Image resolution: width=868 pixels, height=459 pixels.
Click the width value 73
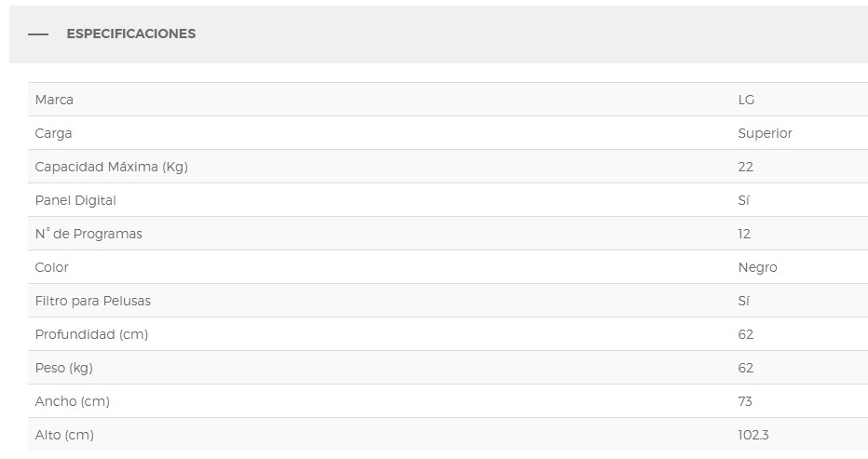point(745,401)
